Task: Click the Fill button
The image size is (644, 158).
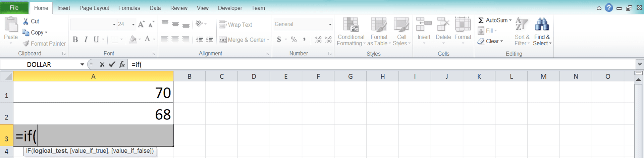Action: [x=487, y=31]
